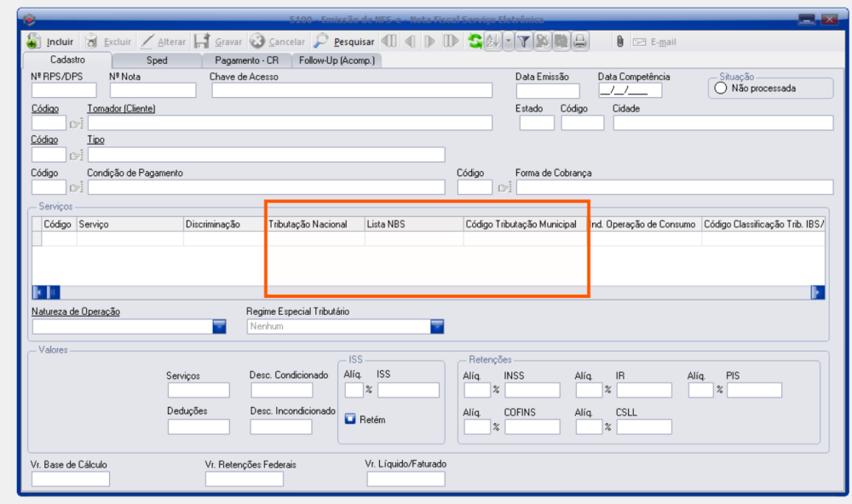Image resolution: width=852 pixels, height=504 pixels.
Task: Click the A-Z sort icon
Action: coord(492,41)
